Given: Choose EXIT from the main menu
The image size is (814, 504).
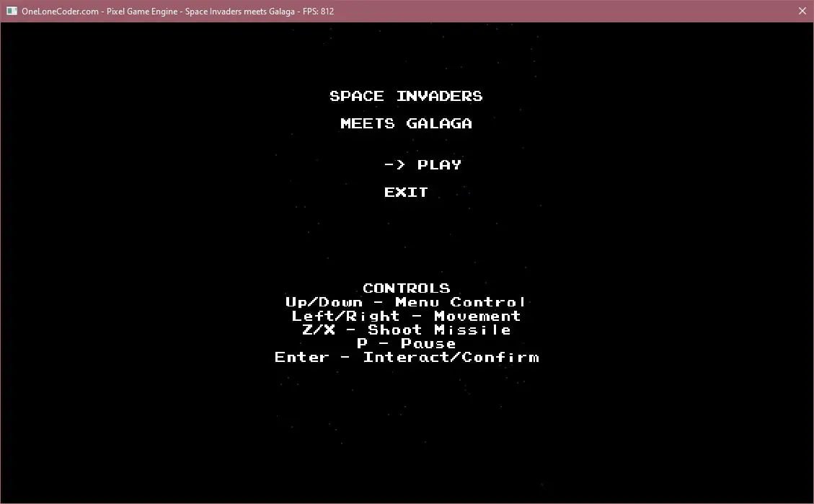Looking at the screenshot, I should (406, 193).
